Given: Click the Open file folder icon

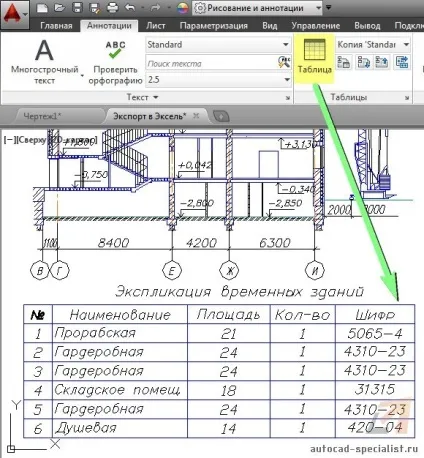Looking at the screenshot, I should click(x=60, y=8).
